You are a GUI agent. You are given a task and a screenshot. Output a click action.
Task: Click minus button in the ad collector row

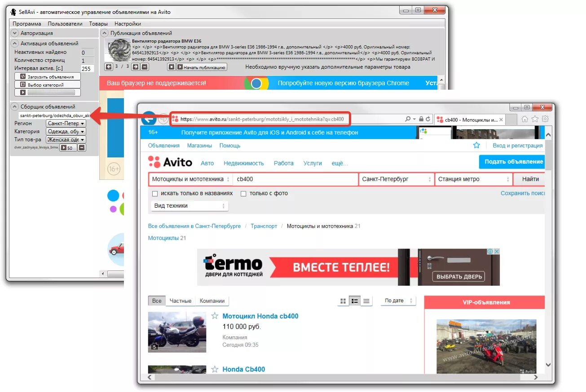(82, 148)
